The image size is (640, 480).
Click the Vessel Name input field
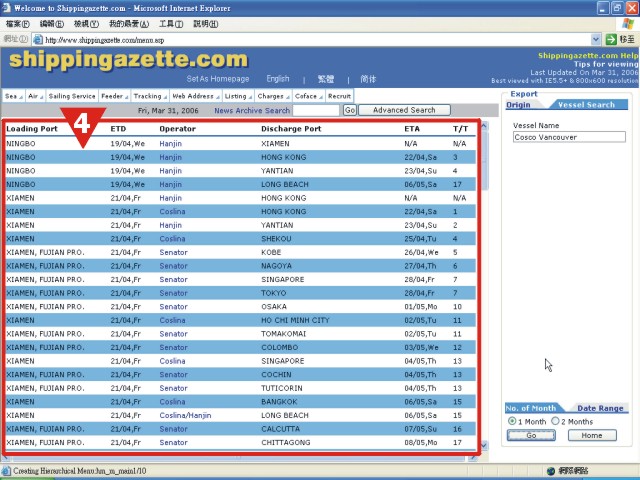(569, 137)
